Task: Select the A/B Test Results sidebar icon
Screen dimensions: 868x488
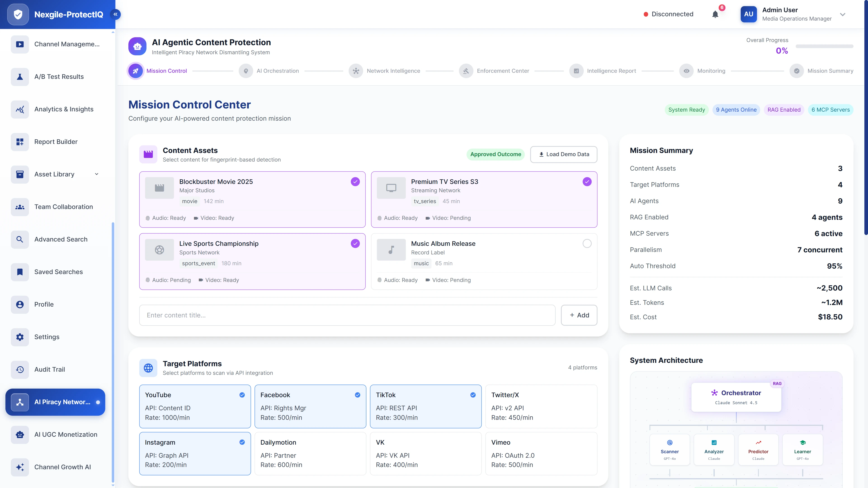Action: (x=19, y=77)
